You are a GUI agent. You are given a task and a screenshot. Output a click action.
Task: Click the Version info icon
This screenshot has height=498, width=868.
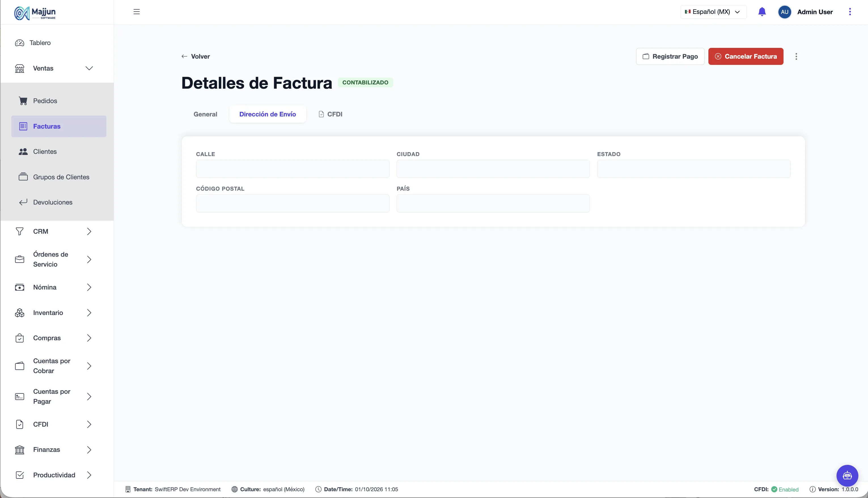point(812,490)
